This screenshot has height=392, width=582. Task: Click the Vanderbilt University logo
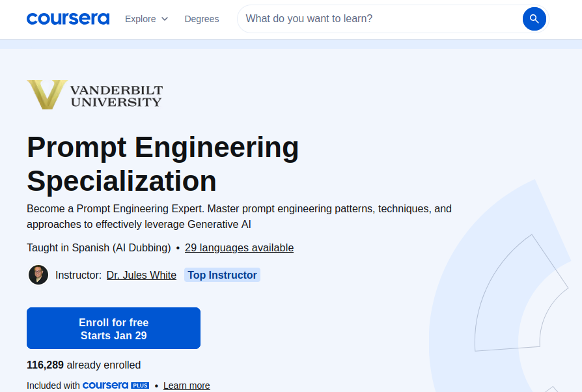click(x=94, y=95)
